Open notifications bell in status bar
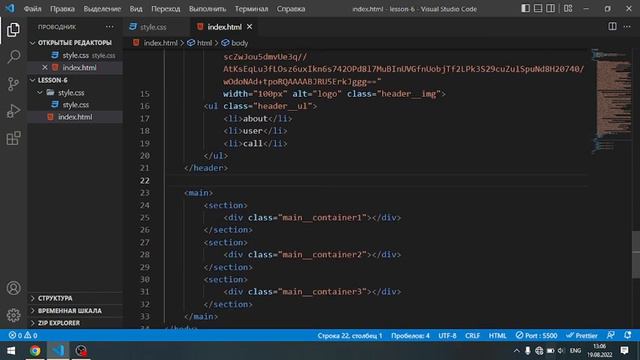Viewport: 640px width, 360px height. coord(628,336)
